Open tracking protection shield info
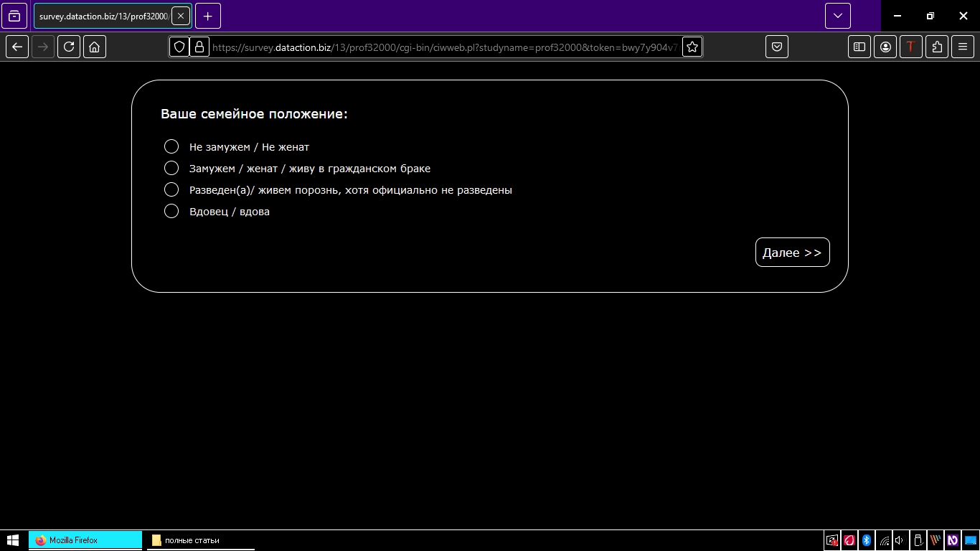 click(179, 47)
